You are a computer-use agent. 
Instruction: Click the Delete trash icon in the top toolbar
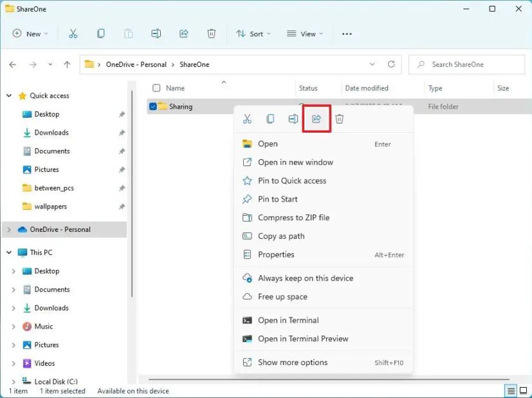[212, 33]
